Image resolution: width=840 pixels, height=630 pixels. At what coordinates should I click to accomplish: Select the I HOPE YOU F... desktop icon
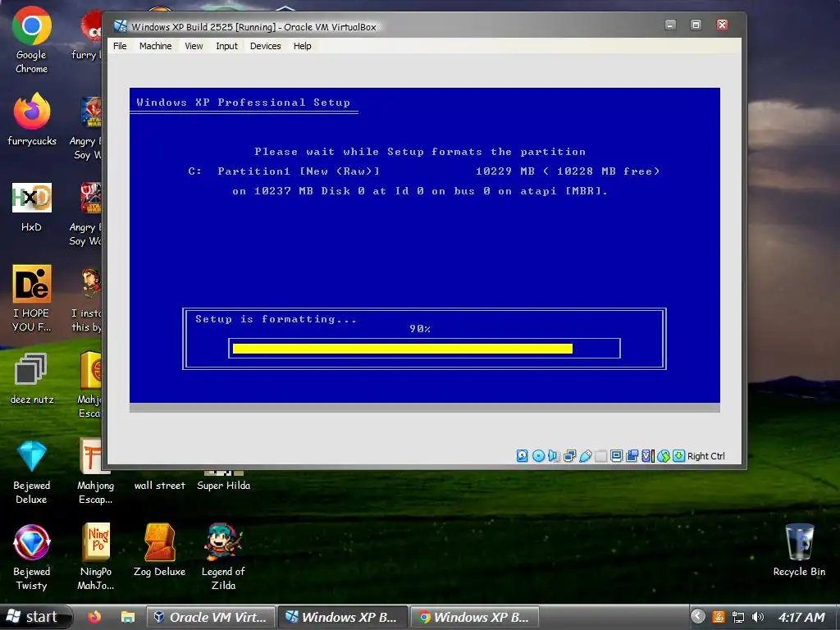click(x=32, y=299)
